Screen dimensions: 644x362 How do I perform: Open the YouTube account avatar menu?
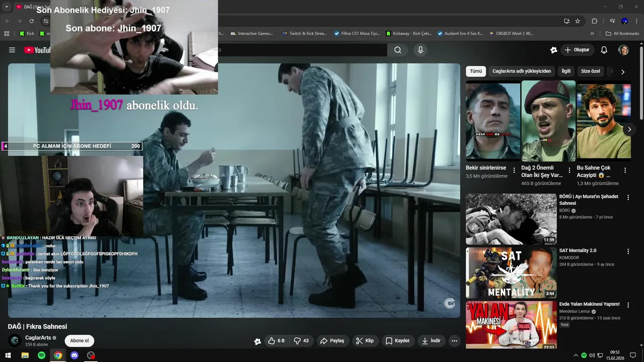click(x=623, y=50)
